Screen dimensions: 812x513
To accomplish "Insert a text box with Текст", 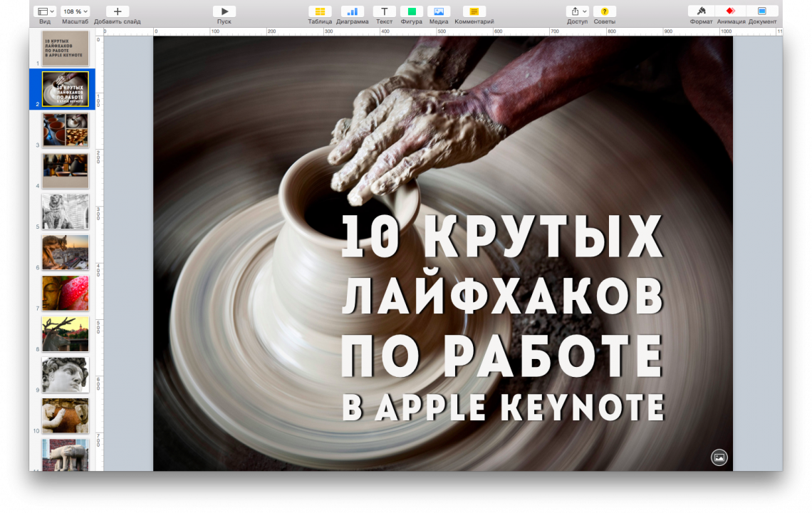I will point(385,11).
